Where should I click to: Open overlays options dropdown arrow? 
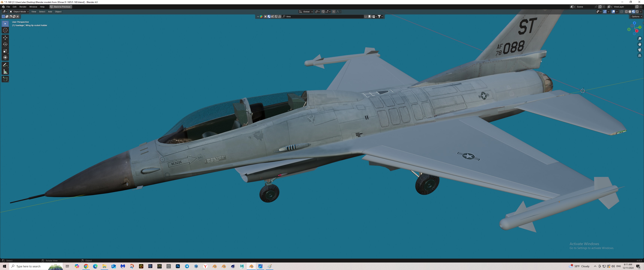tap(617, 12)
